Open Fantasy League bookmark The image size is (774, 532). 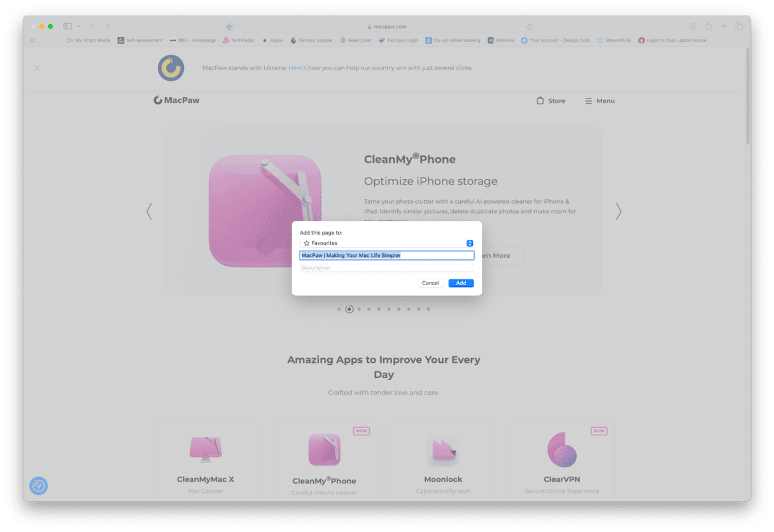(x=311, y=40)
